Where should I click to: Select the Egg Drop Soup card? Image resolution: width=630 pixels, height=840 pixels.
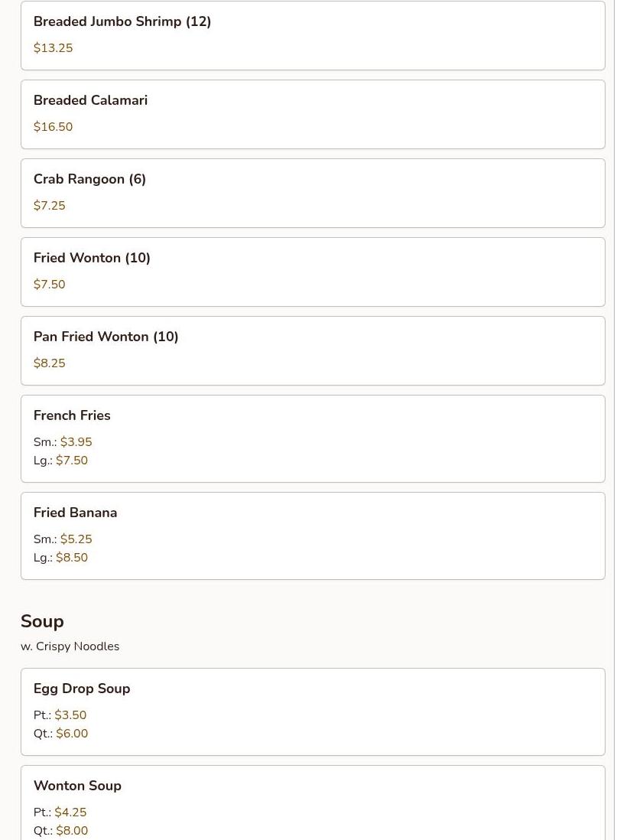pos(313,712)
